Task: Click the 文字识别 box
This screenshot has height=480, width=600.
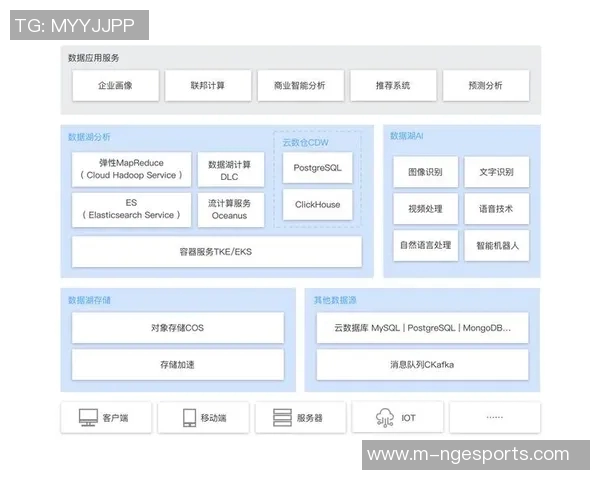Action: pyautogui.click(x=497, y=171)
